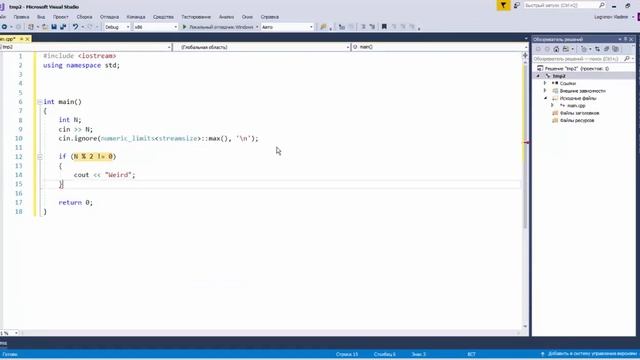Screen dimensions: 640x360
Task: Click the editor scrollbar down arrow
Action: (x=525, y=327)
